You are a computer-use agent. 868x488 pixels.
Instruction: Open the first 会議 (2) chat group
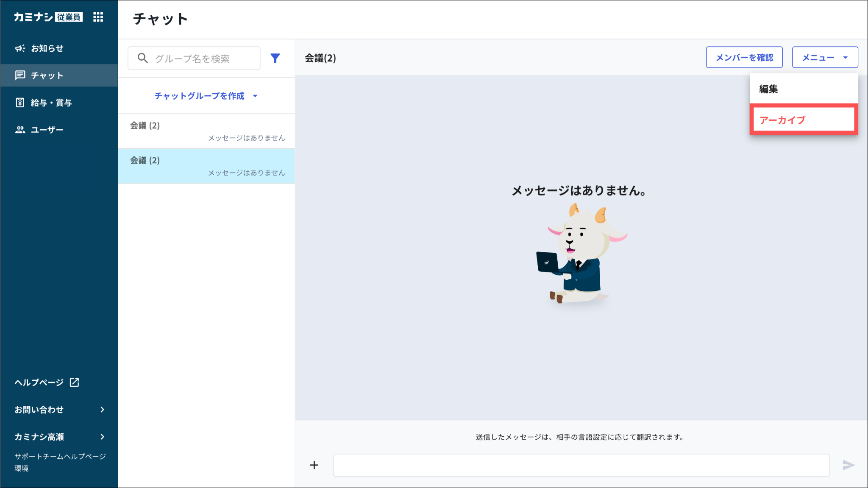tap(206, 131)
